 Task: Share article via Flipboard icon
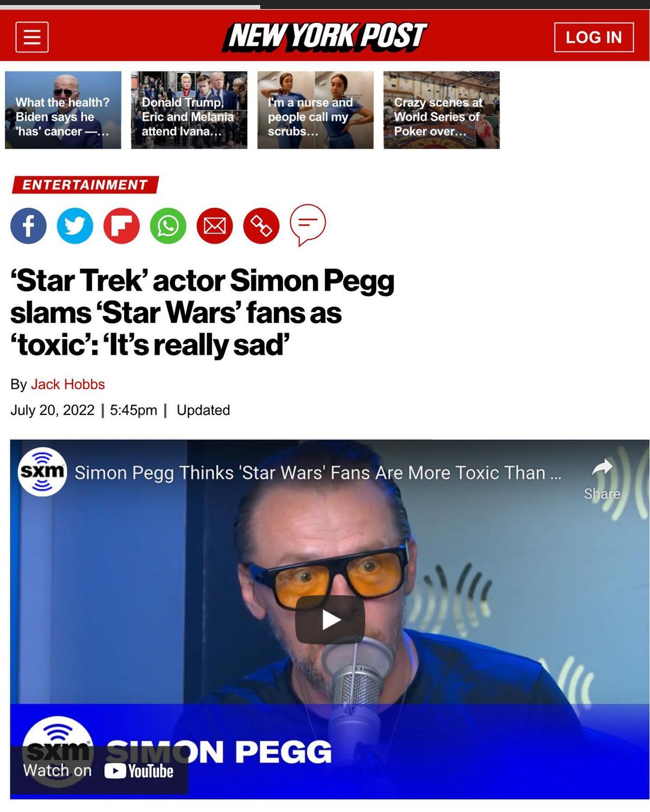[122, 226]
